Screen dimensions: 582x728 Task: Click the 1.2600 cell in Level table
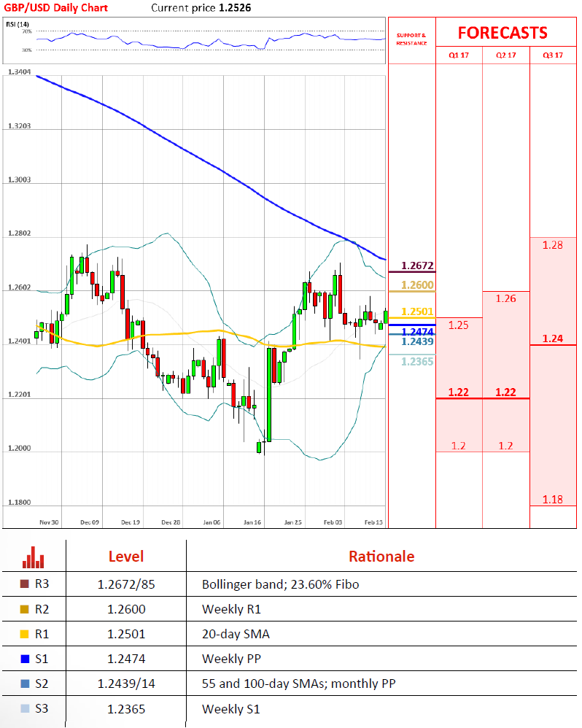tap(126, 609)
